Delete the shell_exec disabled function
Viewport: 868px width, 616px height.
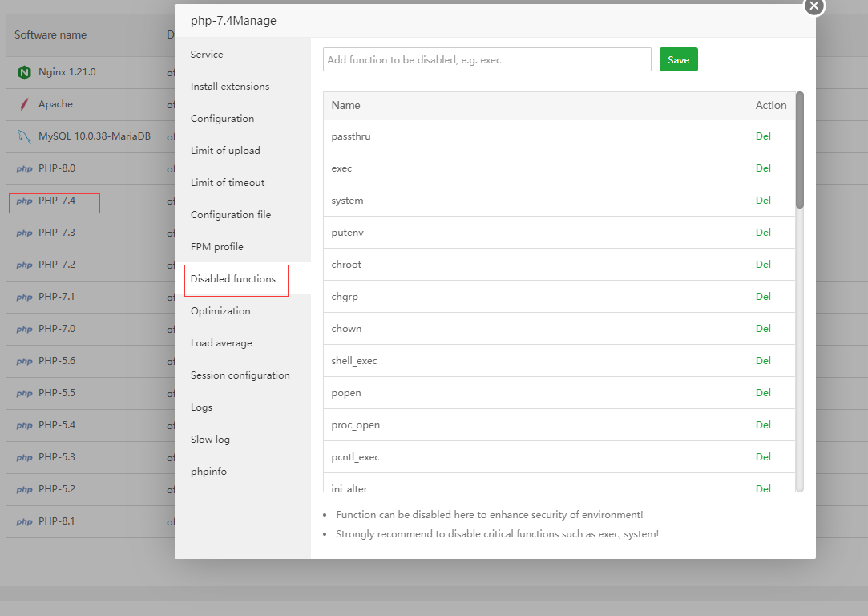(762, 360)
